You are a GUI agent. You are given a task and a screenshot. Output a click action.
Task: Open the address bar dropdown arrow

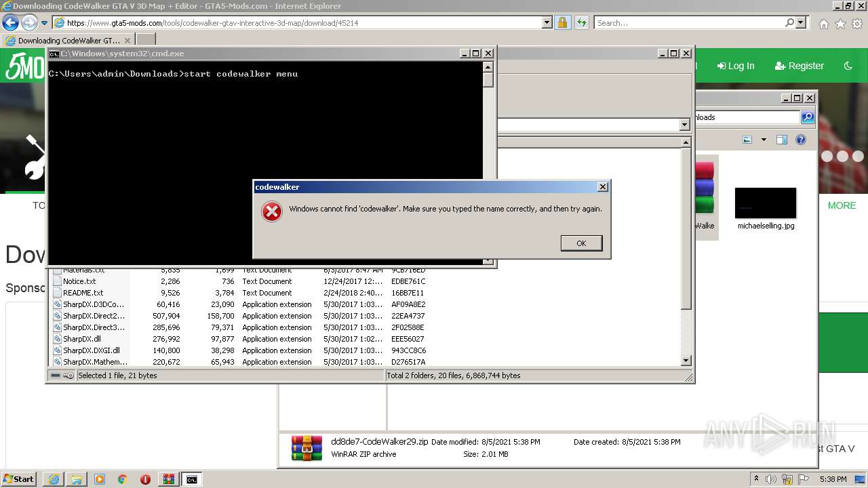pyautogui.click(x=547, y=22)
